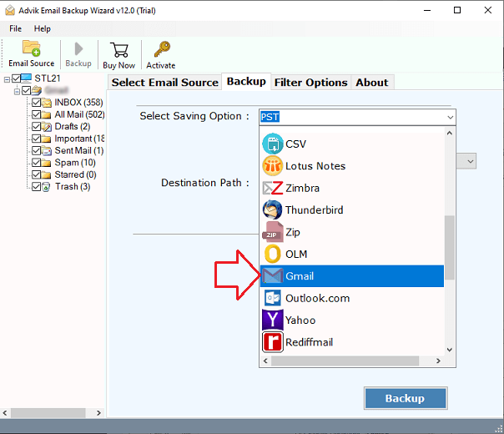504x434 pixels.
Task: Uncheck the INBOX (358) folder checkbox
Action: [36, 103]
